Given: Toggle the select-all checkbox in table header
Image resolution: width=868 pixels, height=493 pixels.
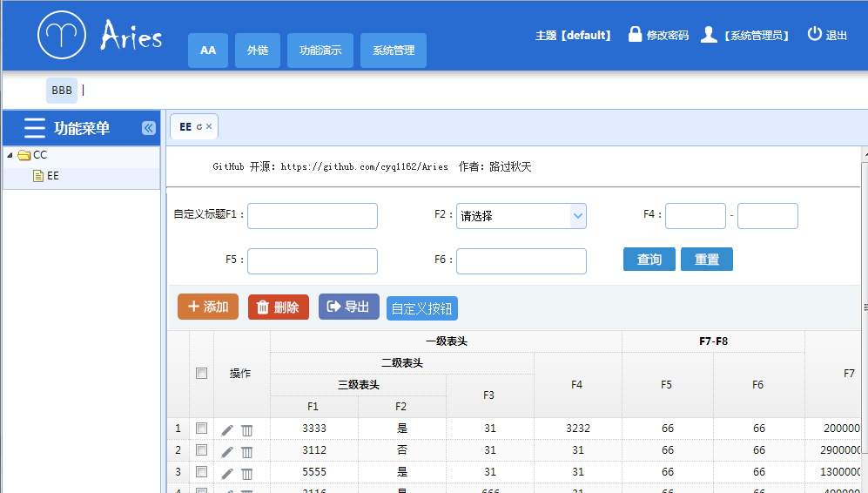Looking at the screenshot, I should [201, 374].
